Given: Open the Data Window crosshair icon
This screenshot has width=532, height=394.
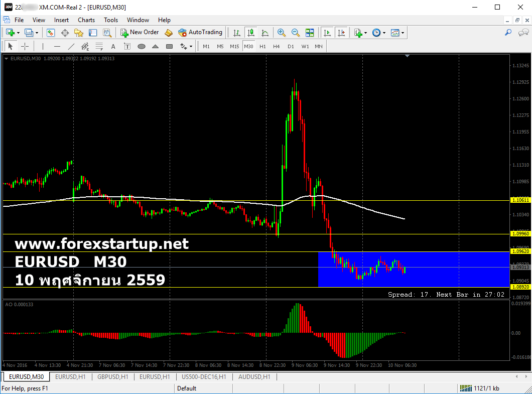Looking at the screenshot, I should click(65, 33).
